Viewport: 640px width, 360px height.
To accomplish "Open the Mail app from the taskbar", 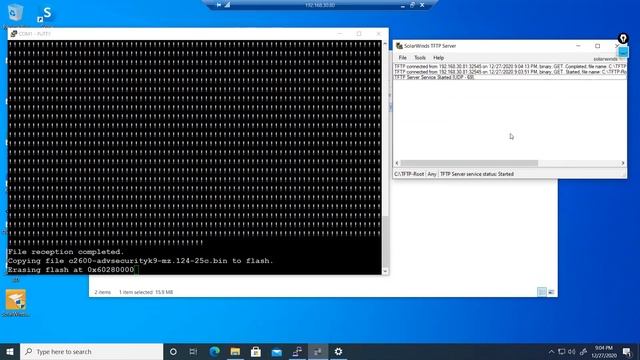I will 277,351.
